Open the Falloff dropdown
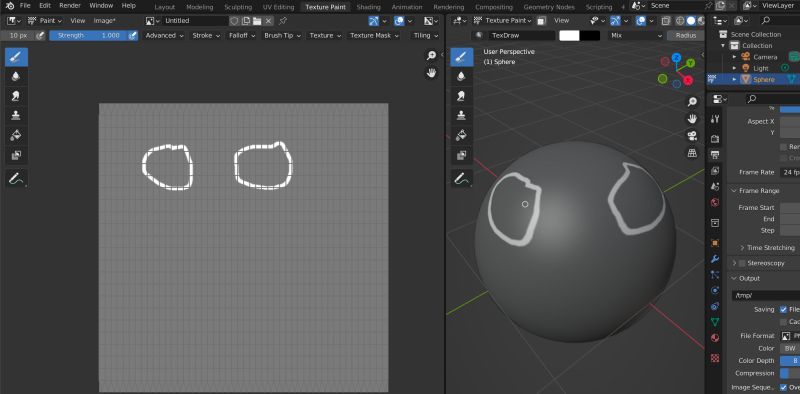800x394 pixels. pyautogui.click(x=242, y=36)
